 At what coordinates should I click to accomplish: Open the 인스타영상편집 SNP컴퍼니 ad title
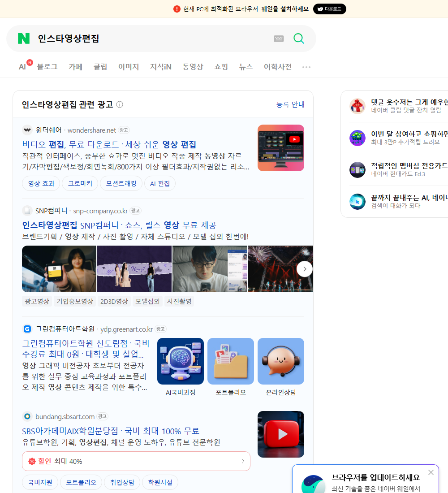pyautogui.click(x=119, y=225)
